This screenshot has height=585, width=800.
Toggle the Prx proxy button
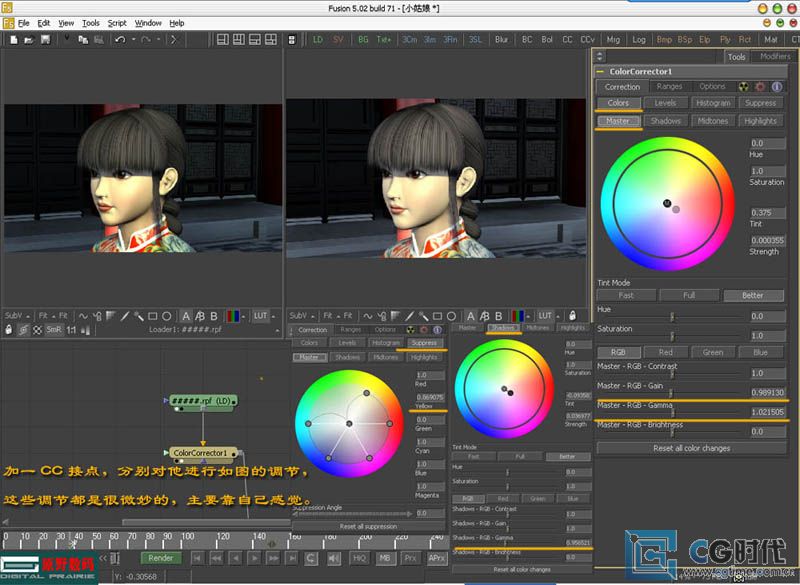tap(410, 558)
